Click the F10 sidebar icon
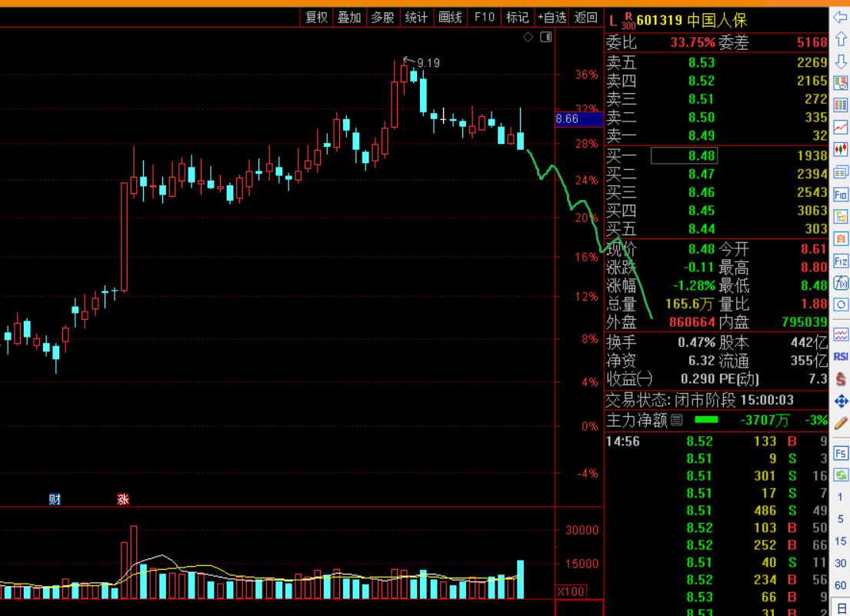 (841, 195)
